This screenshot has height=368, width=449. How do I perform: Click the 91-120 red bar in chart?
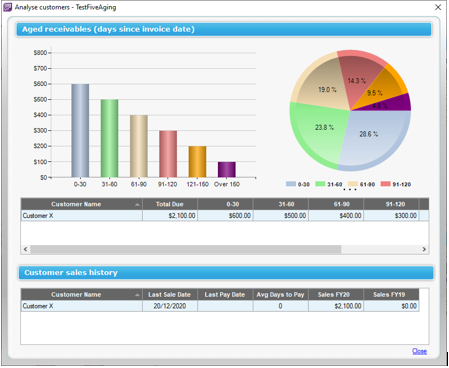click(168, 154)
